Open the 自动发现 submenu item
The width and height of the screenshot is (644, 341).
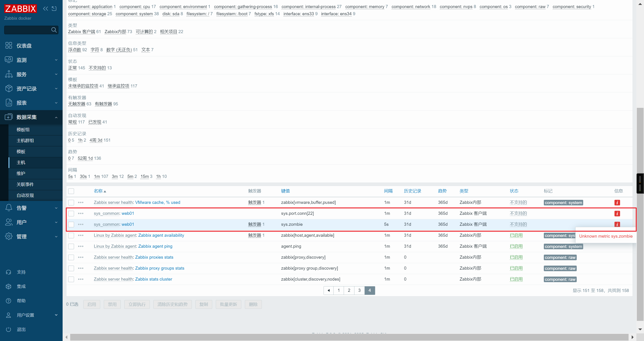click(x=36, y=195)
